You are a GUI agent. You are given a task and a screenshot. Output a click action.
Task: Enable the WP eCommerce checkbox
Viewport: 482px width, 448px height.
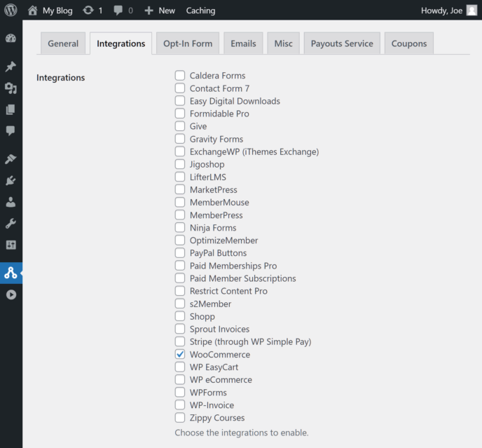click(x=180, y=379)
